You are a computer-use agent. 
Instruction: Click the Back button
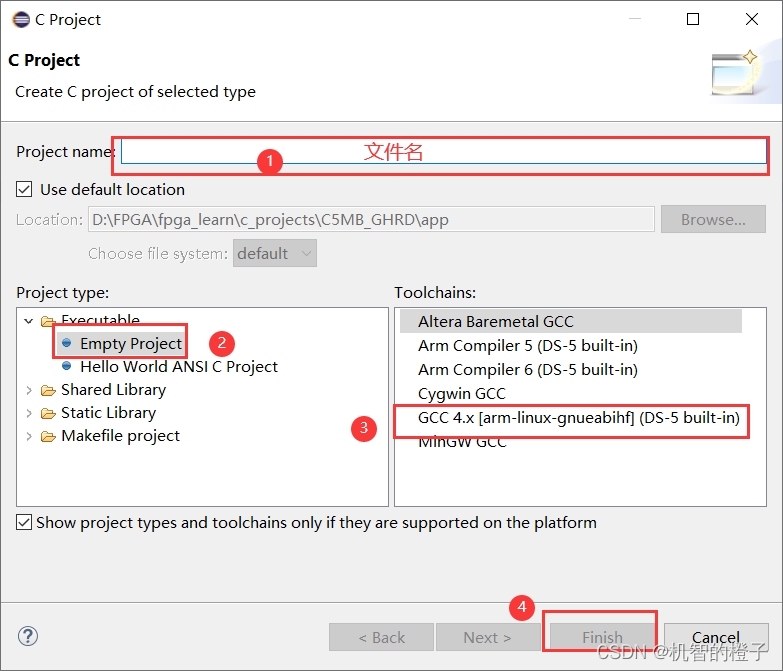coord(381,637)
